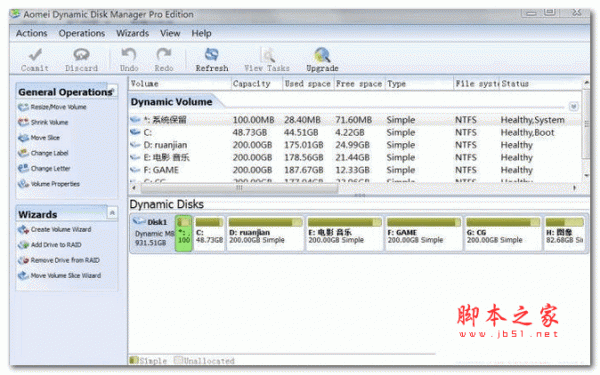Click the Disk1 drive icon
This screenshot has height=375, width=600.
(139, 222)
